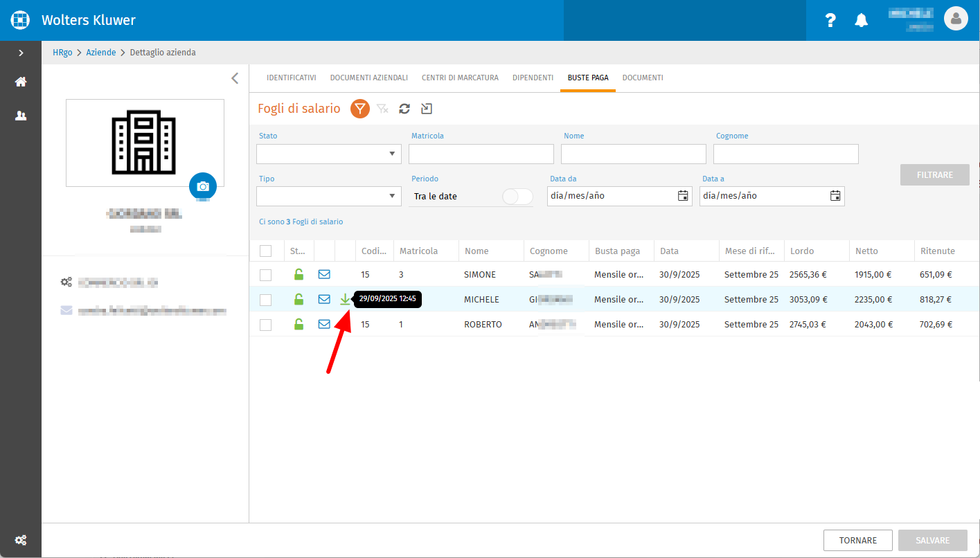Click the envelope icon in ROBERTO row
Image resolution: width=980 pixels, height=558 pixels.
pos(324,324)
